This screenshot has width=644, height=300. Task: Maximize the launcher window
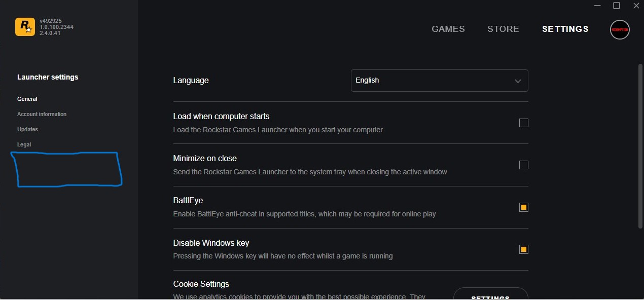(x=617, y=6)
